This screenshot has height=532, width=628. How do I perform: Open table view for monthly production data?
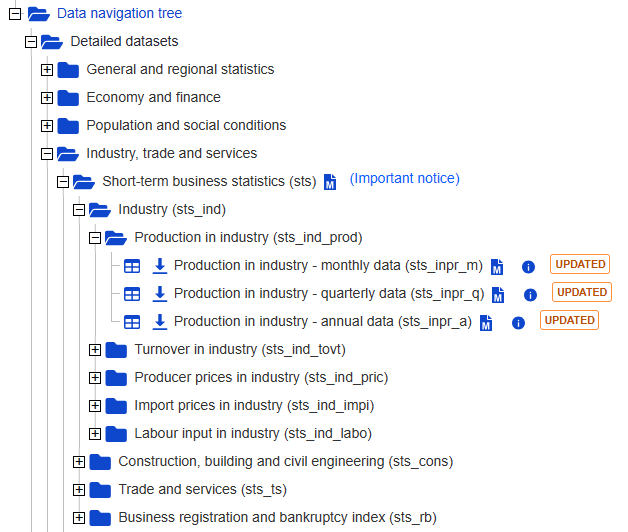tap(132, 266)
